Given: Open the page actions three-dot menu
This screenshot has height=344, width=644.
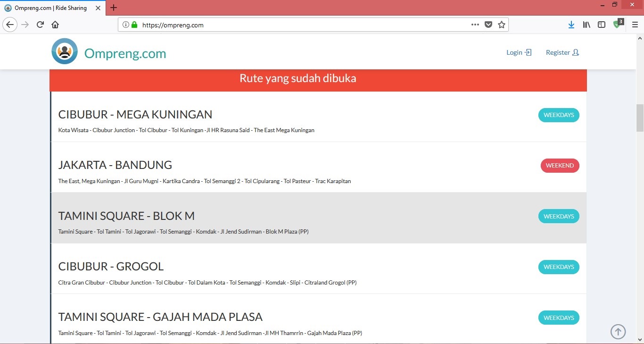Looking at the screenshot, I should tap(475, 25).
